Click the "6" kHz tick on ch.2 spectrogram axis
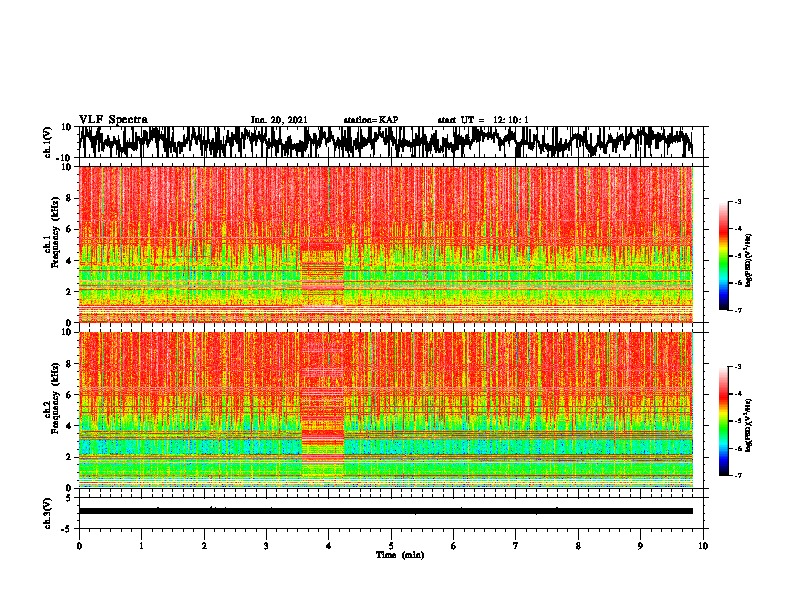792x612 pixels. [69, 394]
